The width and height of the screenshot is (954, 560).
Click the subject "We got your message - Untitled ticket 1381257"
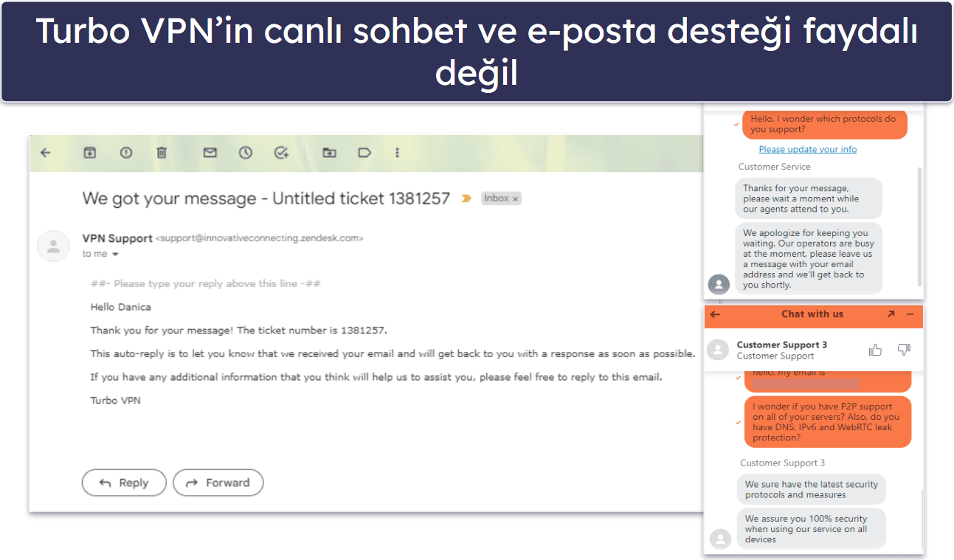point(266,198)
